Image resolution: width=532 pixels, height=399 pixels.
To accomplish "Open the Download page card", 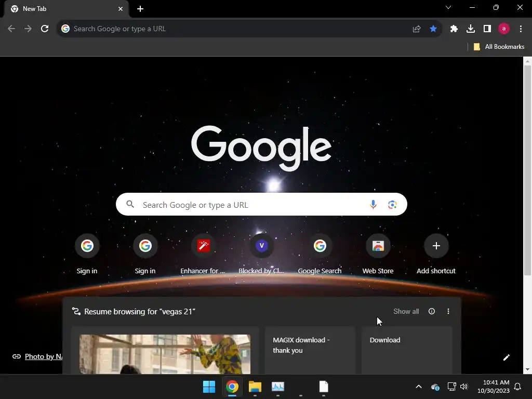I will (x=407, y=350).
